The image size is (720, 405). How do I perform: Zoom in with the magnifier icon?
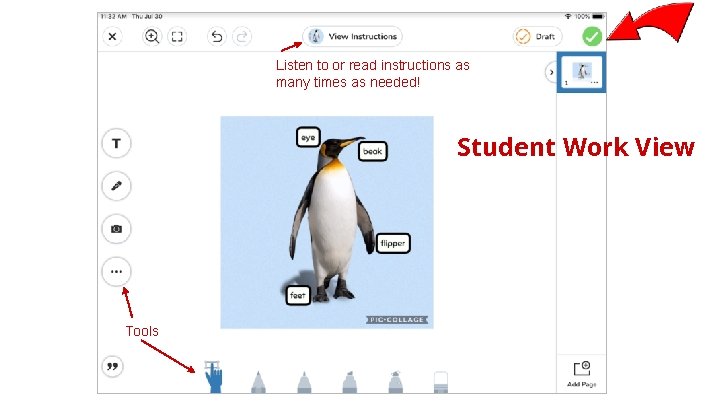[152, 36]
